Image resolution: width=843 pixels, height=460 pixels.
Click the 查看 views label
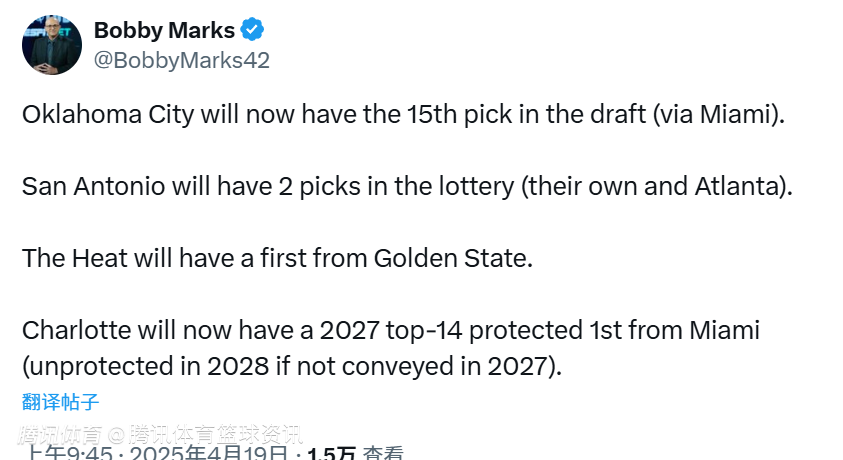tap(383, 453)
